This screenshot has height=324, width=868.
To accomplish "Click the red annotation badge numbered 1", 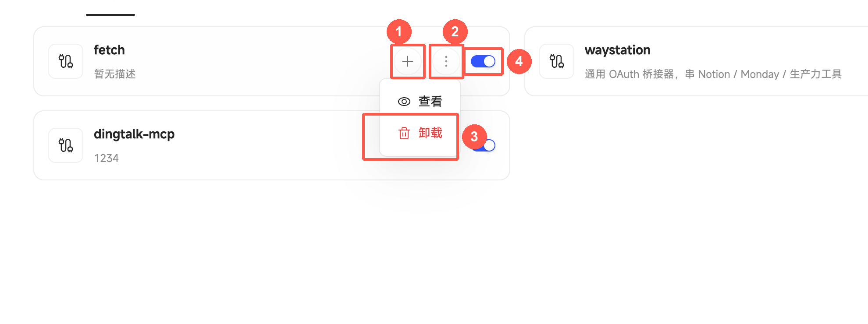I will [399, 32].
